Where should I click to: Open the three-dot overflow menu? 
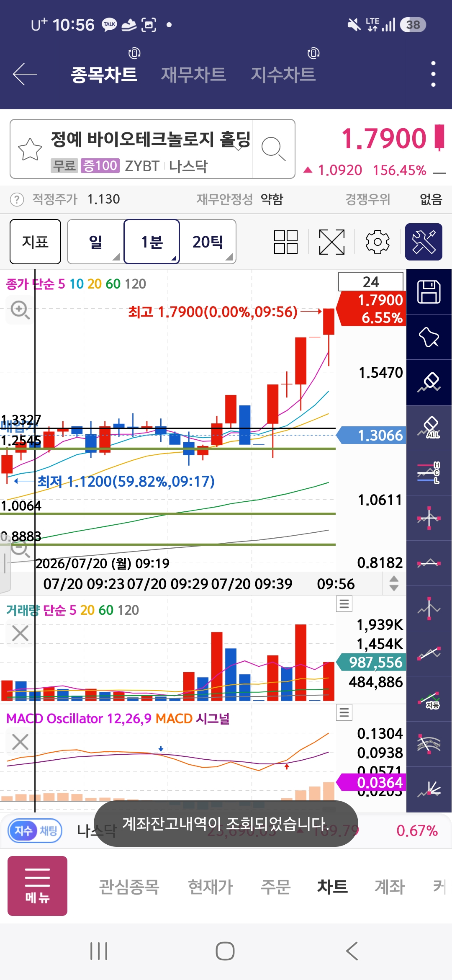point(433,74)
